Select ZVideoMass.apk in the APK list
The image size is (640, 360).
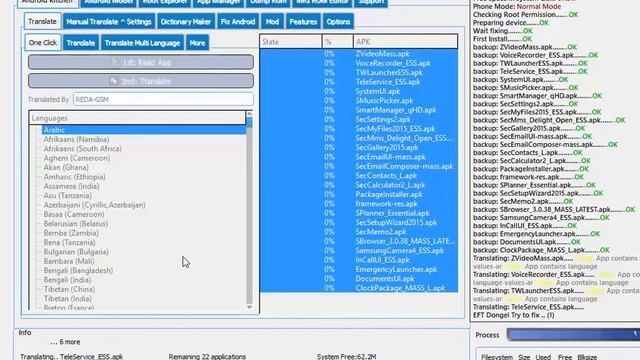(382, 54)
